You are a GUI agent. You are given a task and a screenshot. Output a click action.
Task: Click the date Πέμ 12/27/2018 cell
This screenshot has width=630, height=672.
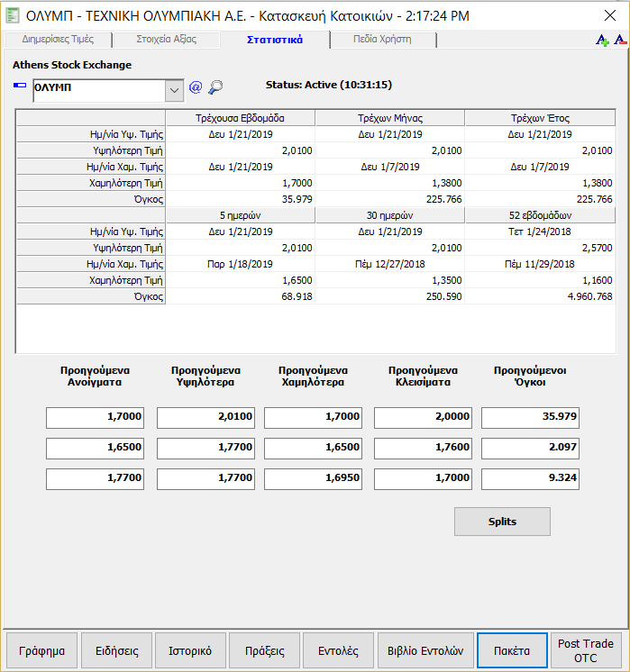(390, 264)
